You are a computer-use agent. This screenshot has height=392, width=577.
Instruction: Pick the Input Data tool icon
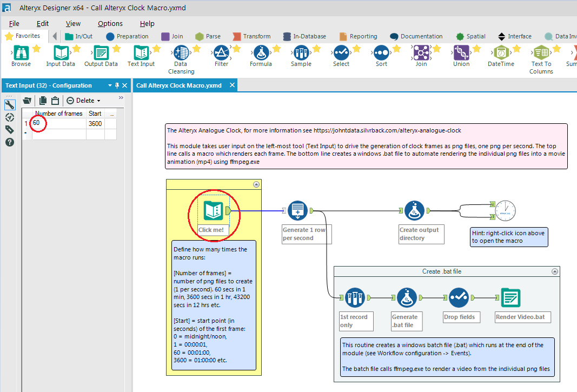pyautogui.click(x=61, y=52)
